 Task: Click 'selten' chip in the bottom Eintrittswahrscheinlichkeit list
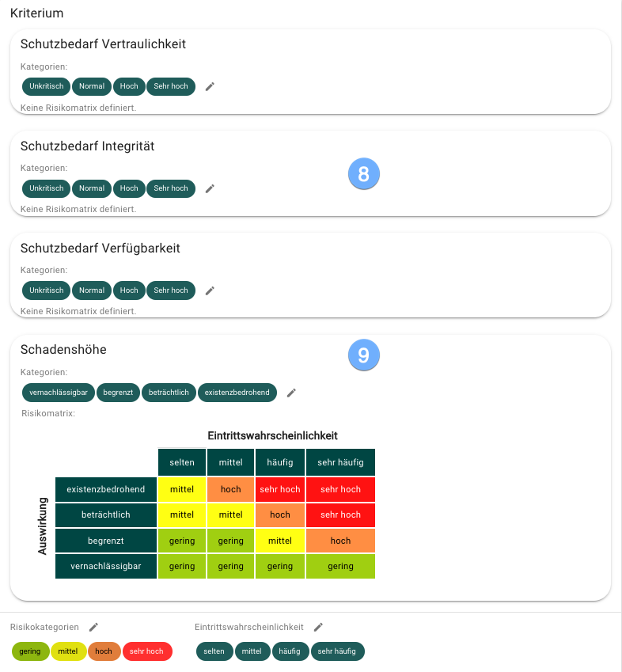pos(214,651)
